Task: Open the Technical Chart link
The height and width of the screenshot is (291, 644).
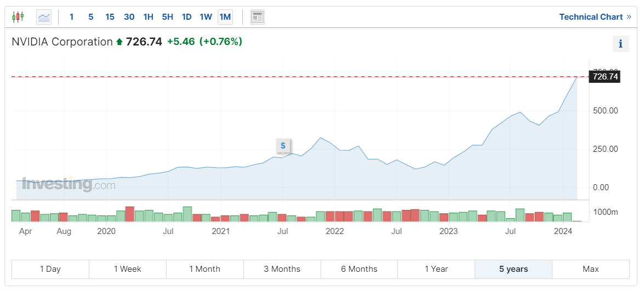Action: click(x=595, y=17)
